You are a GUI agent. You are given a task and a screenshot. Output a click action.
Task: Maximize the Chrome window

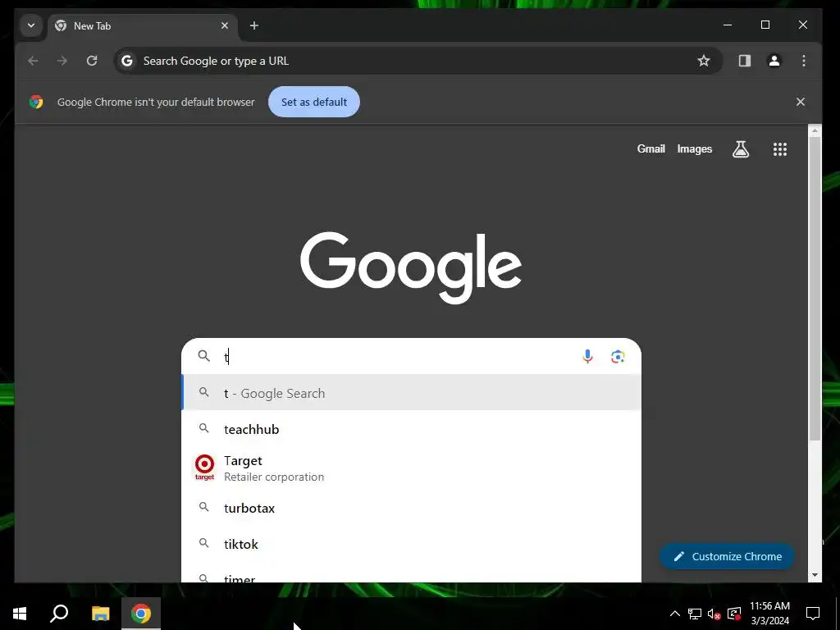pos(765,25)
